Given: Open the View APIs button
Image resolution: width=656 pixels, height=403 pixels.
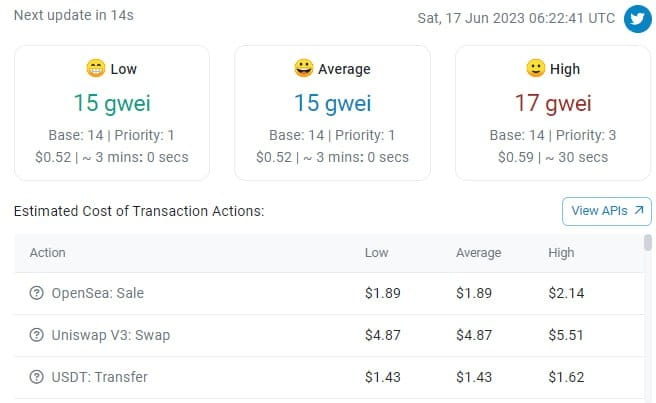Looking at the screenshot, I should pyautogui.click(x=607, y=211).
